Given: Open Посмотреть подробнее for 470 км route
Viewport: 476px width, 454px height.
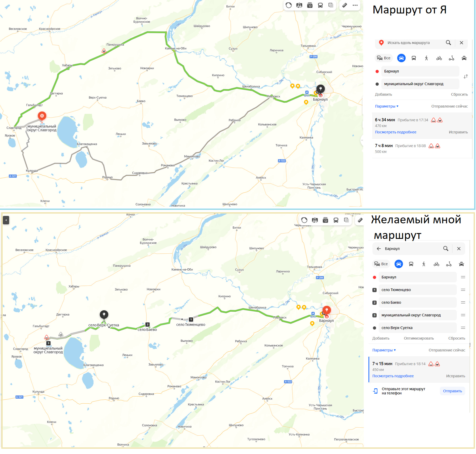Looking at the screenshot, I should pos(396,132).
